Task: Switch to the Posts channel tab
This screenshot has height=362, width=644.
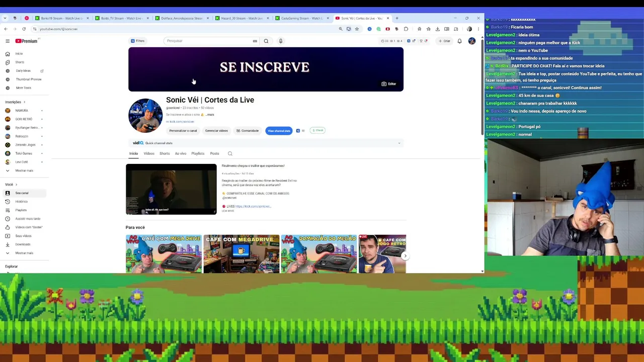Action: click(214, 153)
